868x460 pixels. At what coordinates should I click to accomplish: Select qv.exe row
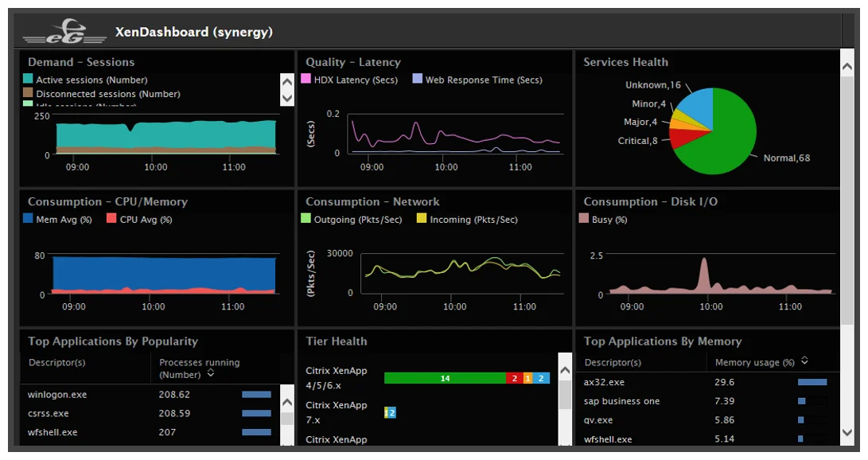click(x=707, y=419)
